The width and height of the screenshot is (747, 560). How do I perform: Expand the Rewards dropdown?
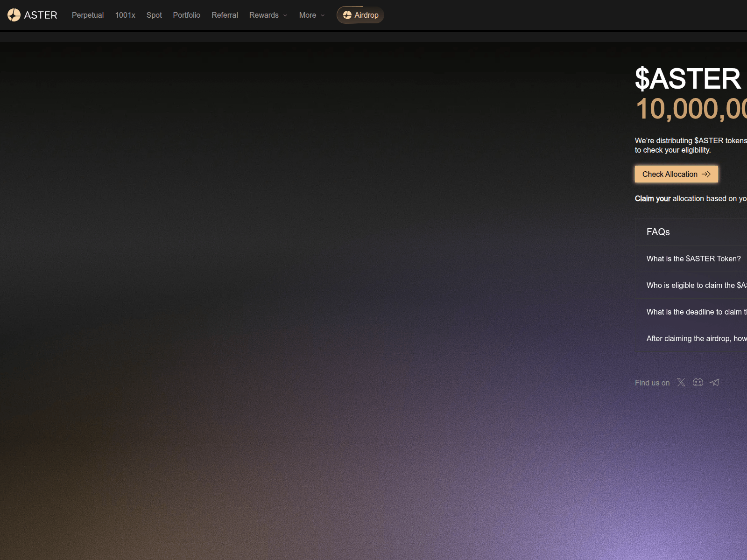[x=268, y=15]
